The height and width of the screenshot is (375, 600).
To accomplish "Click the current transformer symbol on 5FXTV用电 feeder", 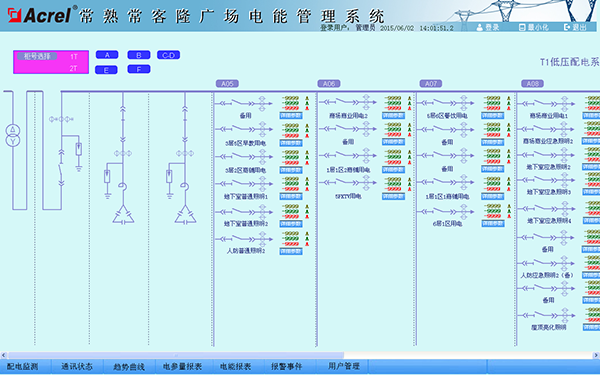I will click(x=366, y=183).
